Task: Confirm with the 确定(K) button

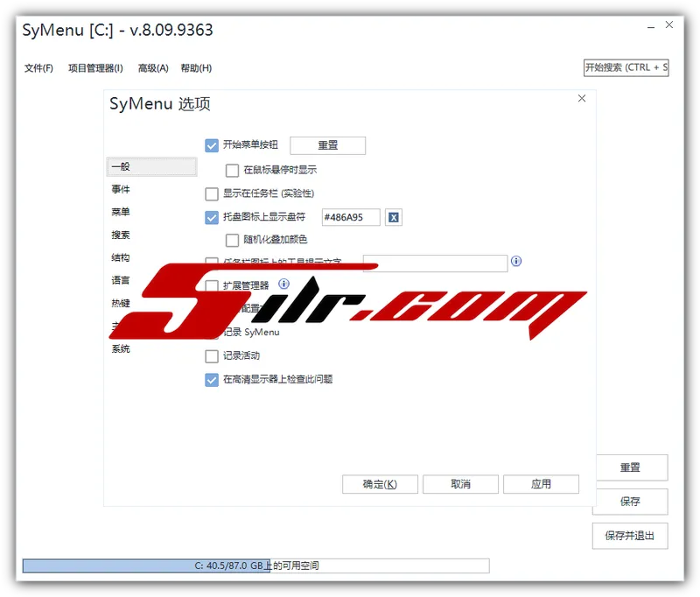Action: tap(380, 484)
